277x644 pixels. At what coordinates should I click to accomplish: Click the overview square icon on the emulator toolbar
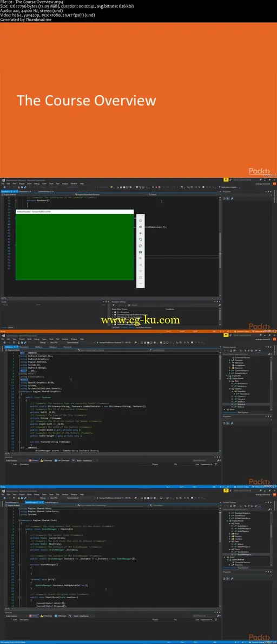tap(141, 277)
